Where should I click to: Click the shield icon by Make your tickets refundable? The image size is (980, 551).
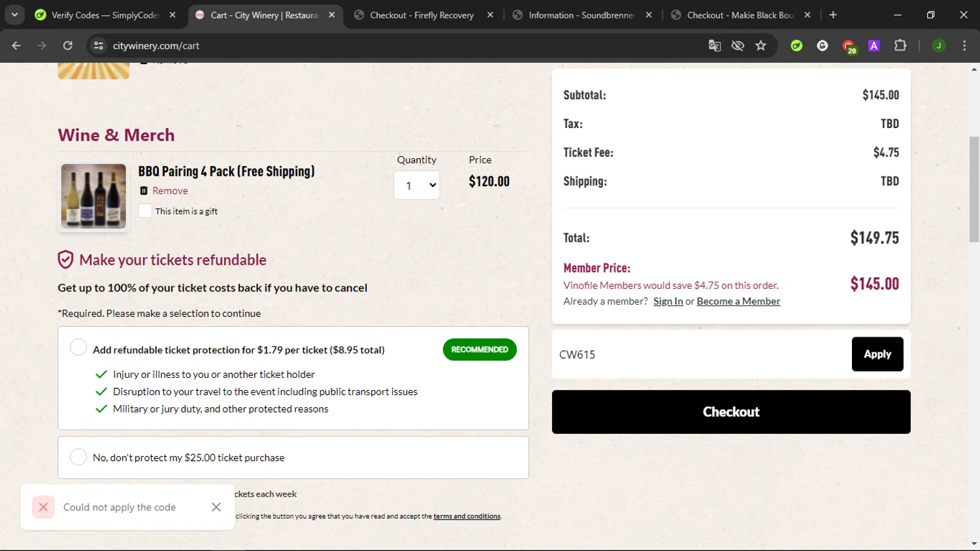pos(65,260)
